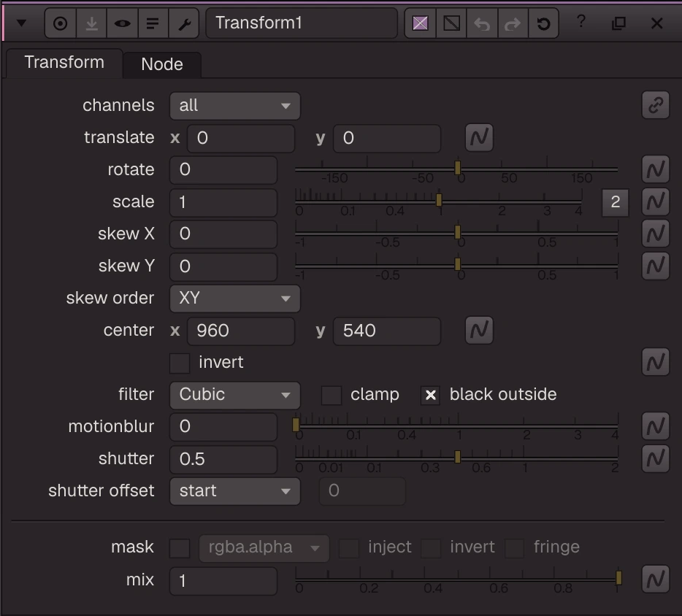This screenshot has width=682, height=616.
Task: Edit the Transform1 node name field
Action: [302, 23]
